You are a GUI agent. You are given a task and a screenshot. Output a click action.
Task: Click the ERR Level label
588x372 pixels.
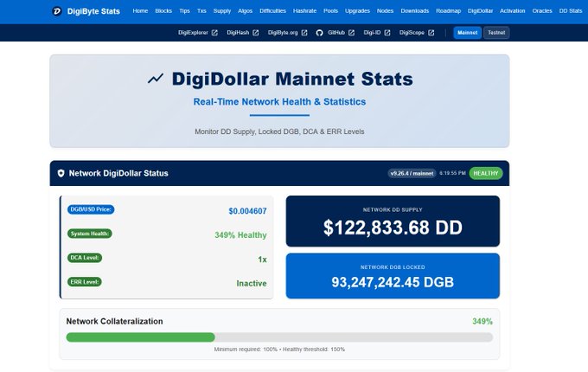pyautogui.click(x=85, y=282)
